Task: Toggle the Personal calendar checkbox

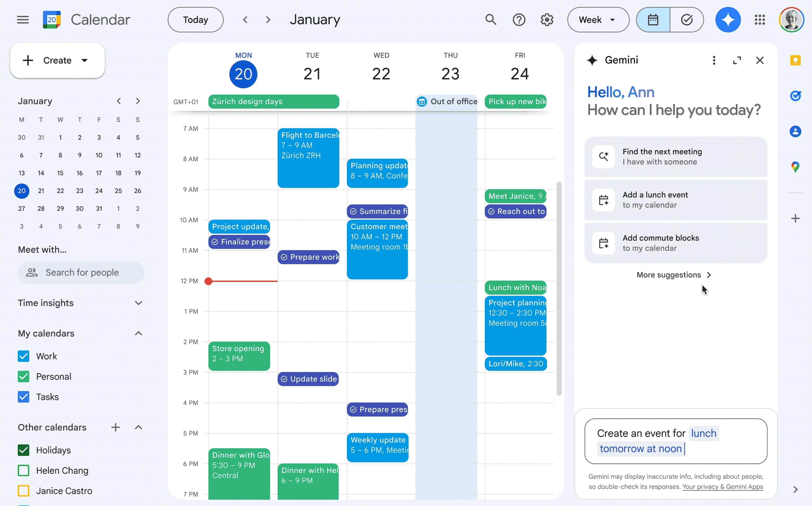Action: tap(23, 376)
